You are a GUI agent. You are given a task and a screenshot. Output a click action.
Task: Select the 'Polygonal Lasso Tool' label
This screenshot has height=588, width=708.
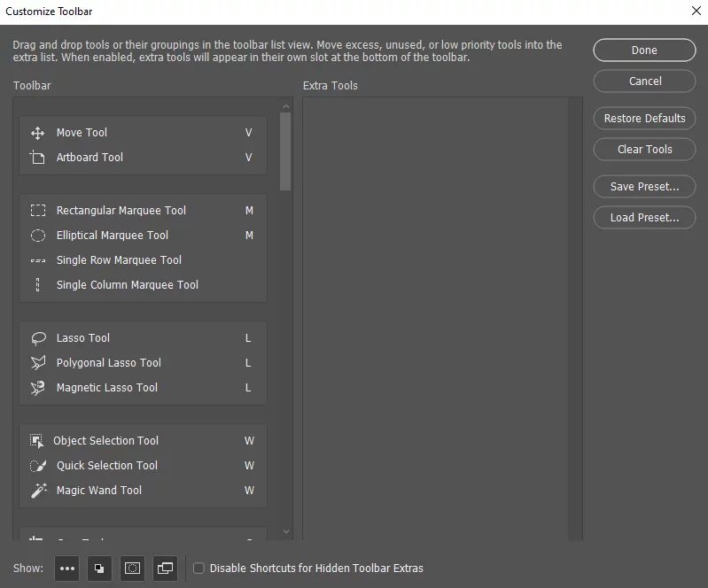coord(109,363)
